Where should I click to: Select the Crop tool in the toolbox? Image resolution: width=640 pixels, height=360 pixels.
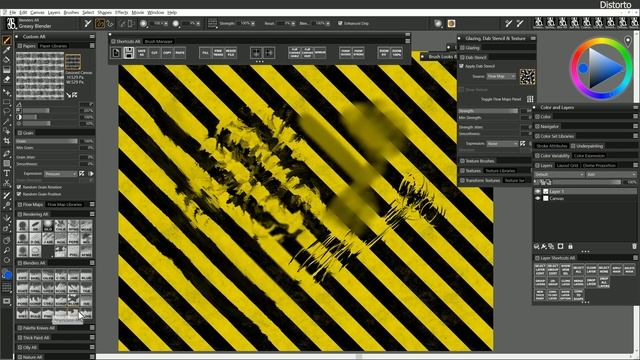click(x=7, y=141)
